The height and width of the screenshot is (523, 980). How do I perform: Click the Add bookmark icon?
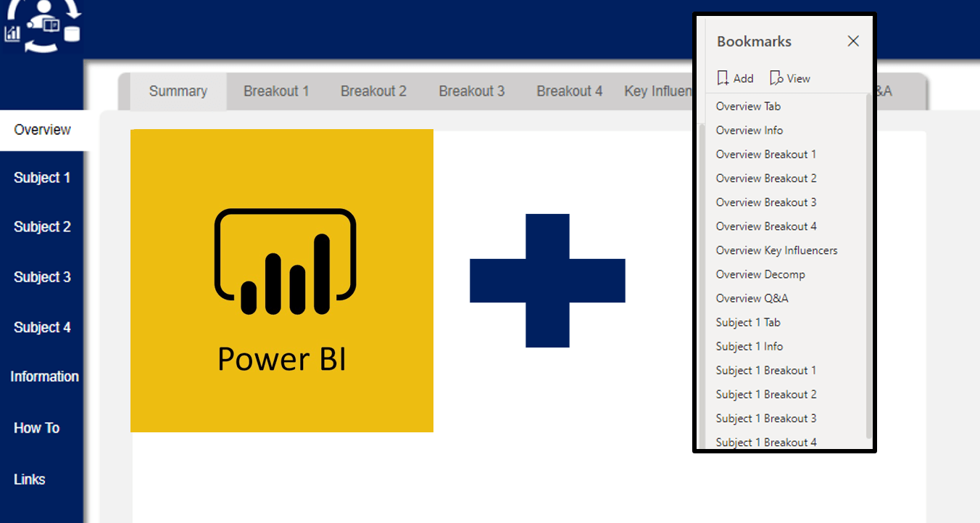pyautogui.click(x=734, y=78)
